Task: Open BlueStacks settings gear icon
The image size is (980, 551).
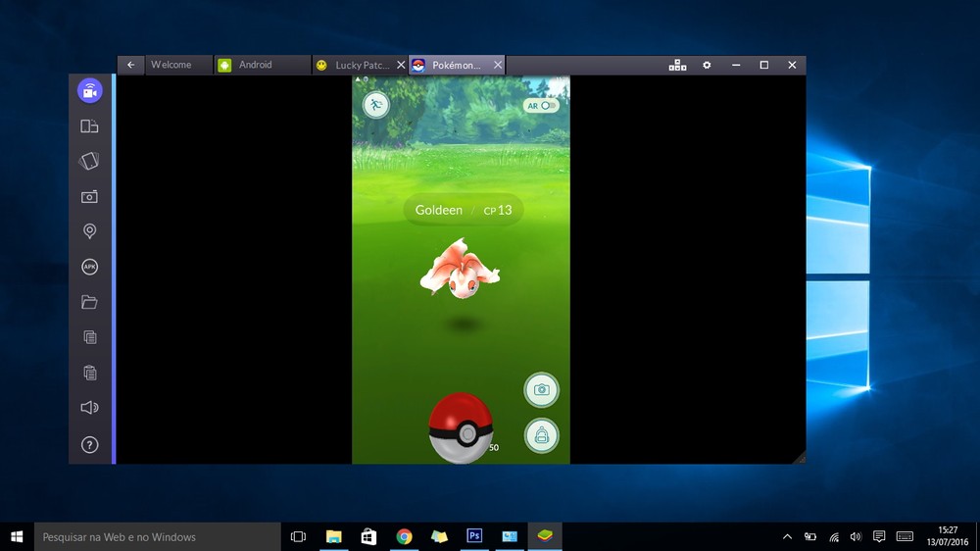Action: pos(707,65)
